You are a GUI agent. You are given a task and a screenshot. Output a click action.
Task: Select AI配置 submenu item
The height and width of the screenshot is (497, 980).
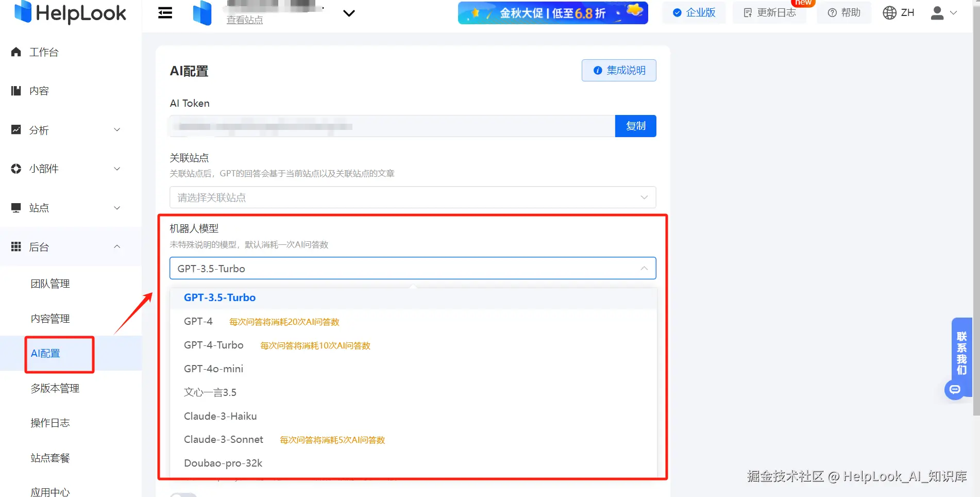tap(45, 353)
